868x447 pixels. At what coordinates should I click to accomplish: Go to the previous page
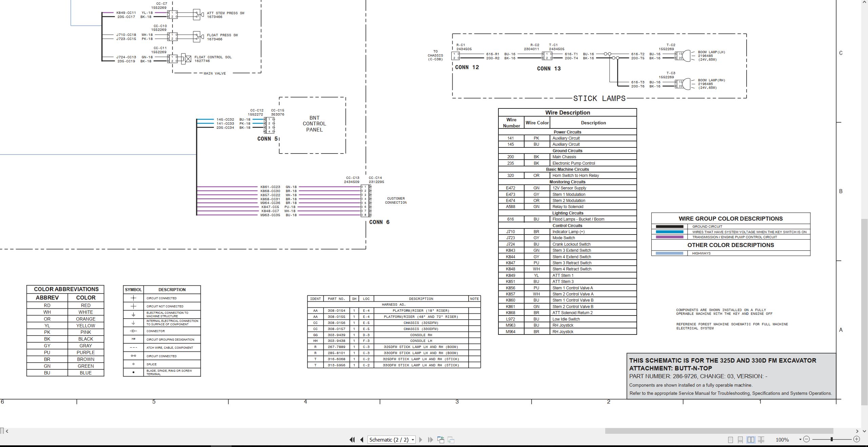pos(362,440)
